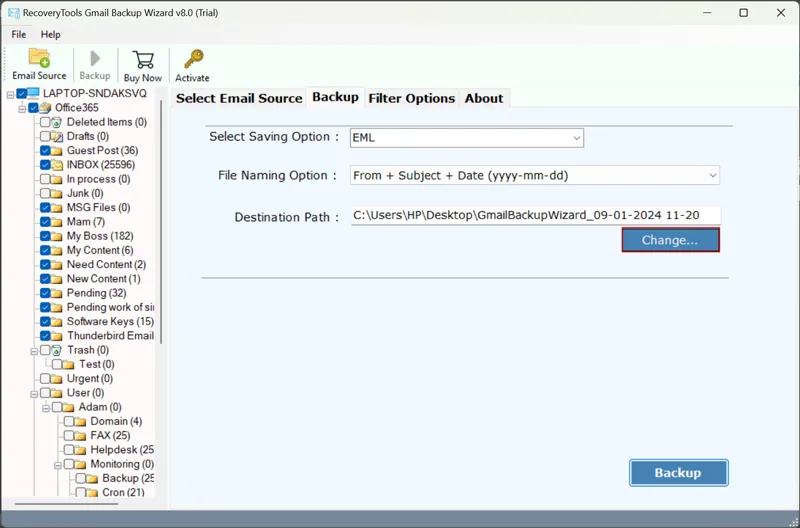
Task: Collapse the Adam tree node
Action: [46, 408]
